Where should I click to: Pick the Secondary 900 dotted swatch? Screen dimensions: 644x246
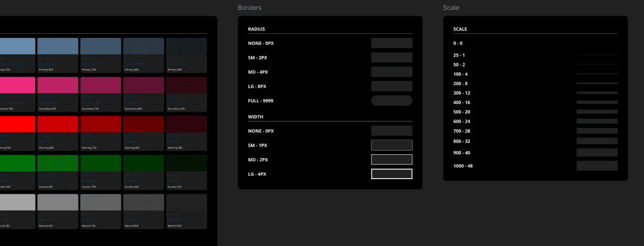pyautogui.click(x=187, y=85)
